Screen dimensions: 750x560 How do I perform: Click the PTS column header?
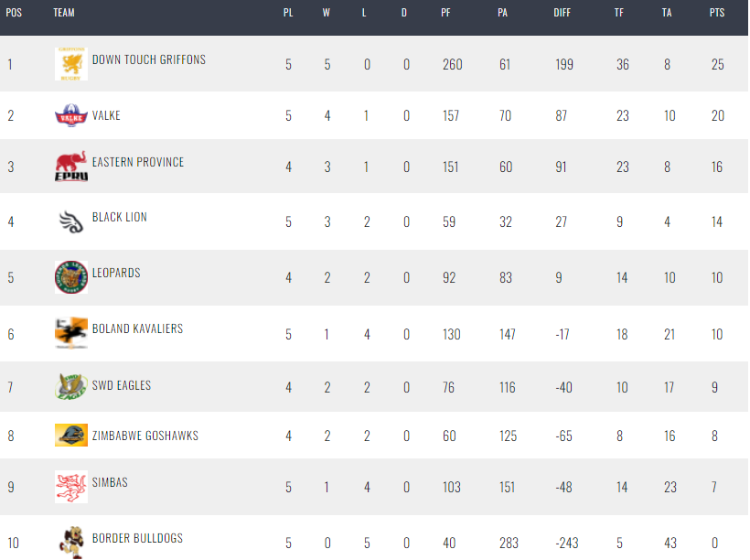pos(716,13)
